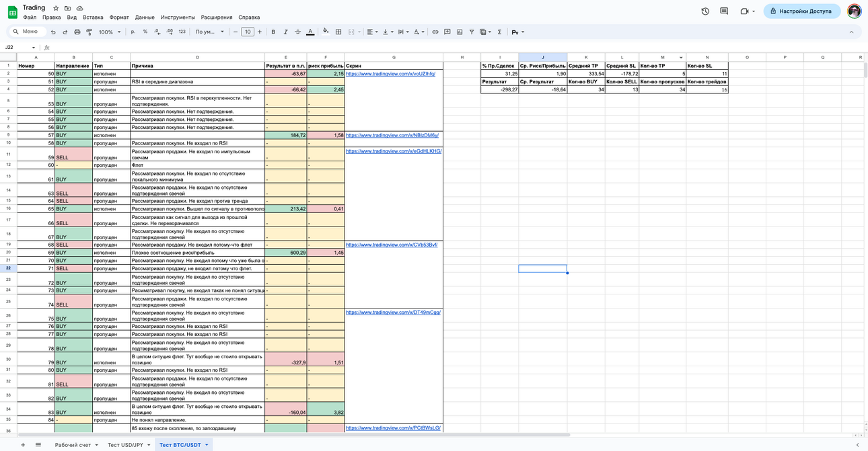This screenshot has height=451, width=868.
Task: Open the Вставка menu
Action: coord(93,17)
